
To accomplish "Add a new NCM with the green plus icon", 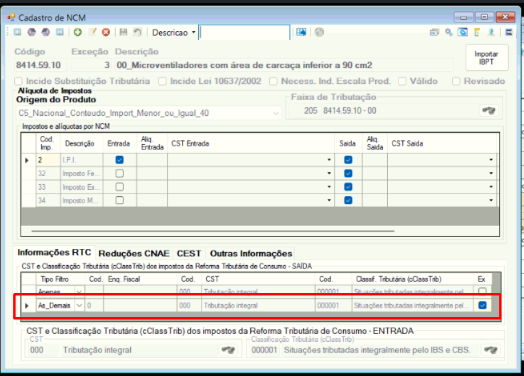I will [78, 32].
